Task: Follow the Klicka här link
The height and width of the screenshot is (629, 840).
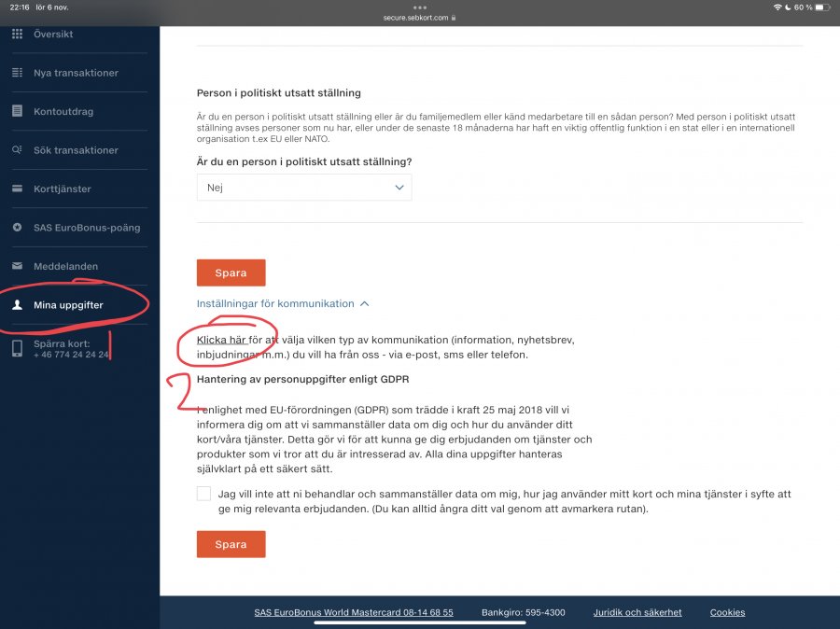Action: pos(221,340)
